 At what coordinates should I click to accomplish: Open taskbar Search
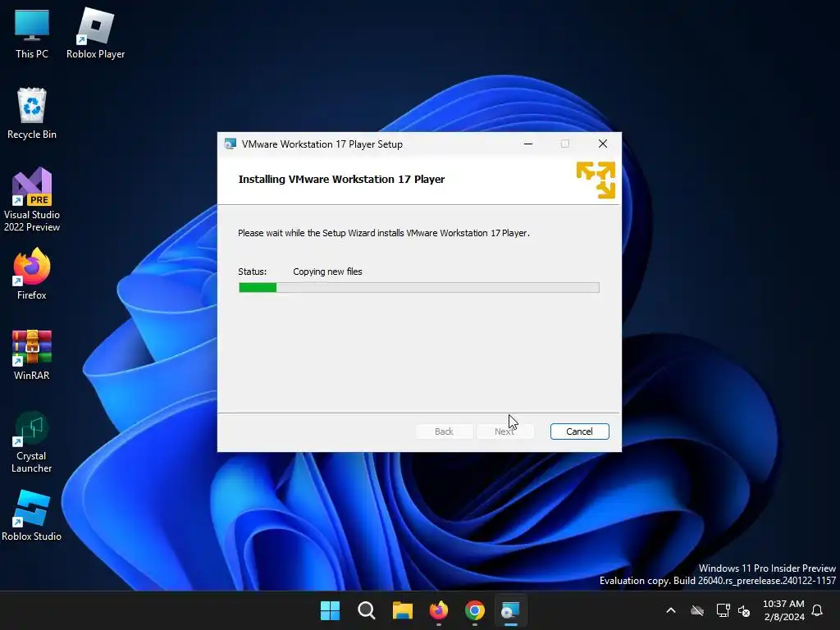[x=367, y=610]
